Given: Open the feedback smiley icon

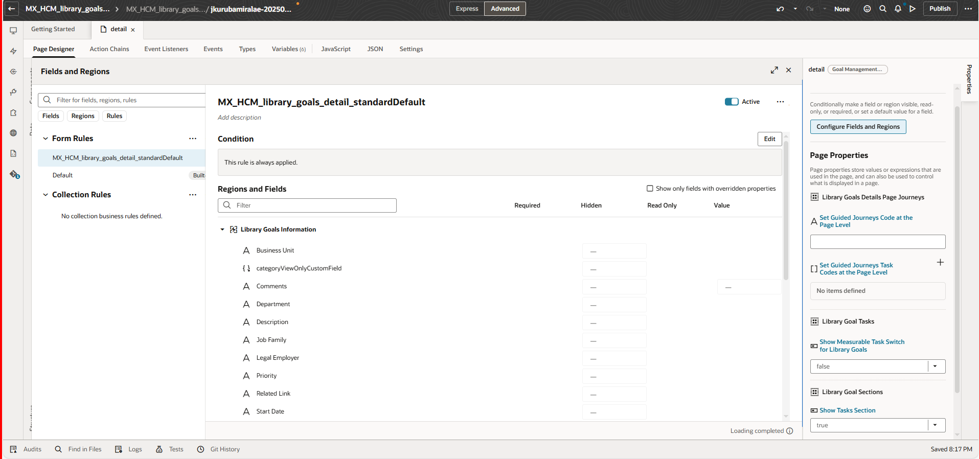Looking at the screenshot, I should 867,9.
